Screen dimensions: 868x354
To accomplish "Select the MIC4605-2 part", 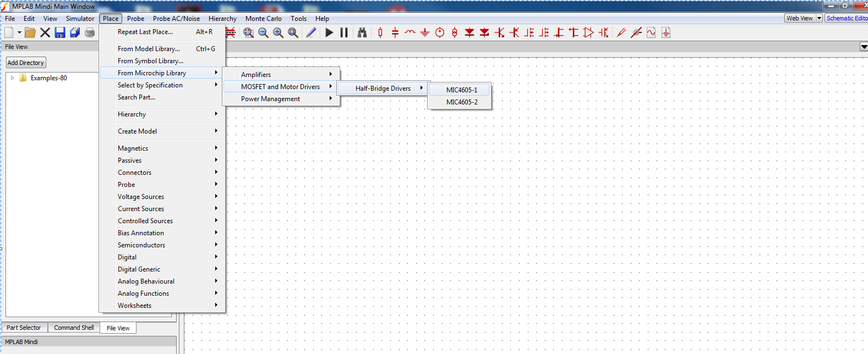I will click(x=460, y=102).
